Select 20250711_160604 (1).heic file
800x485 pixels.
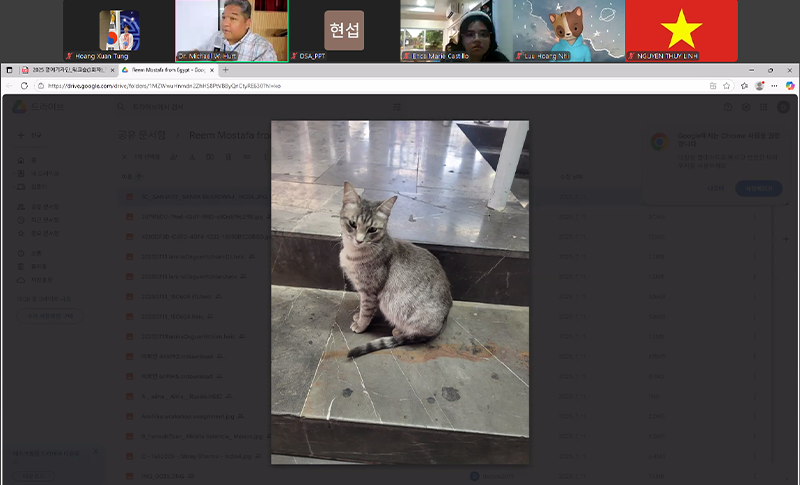[x=177, y=296]
